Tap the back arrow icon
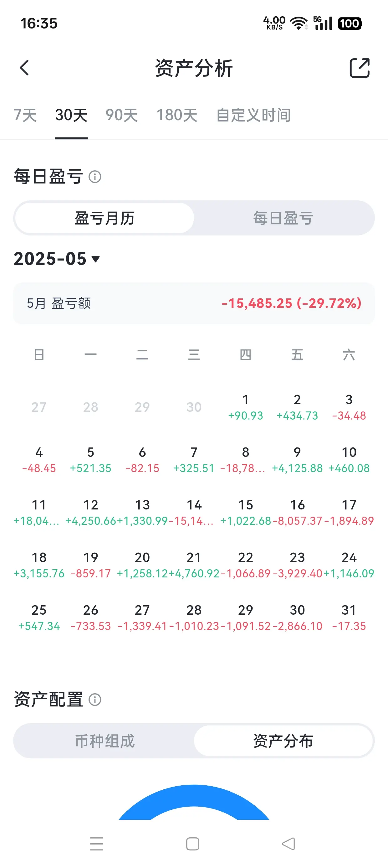Image resolution: width=388 pixels, height=868 pixels. (24, 68)
